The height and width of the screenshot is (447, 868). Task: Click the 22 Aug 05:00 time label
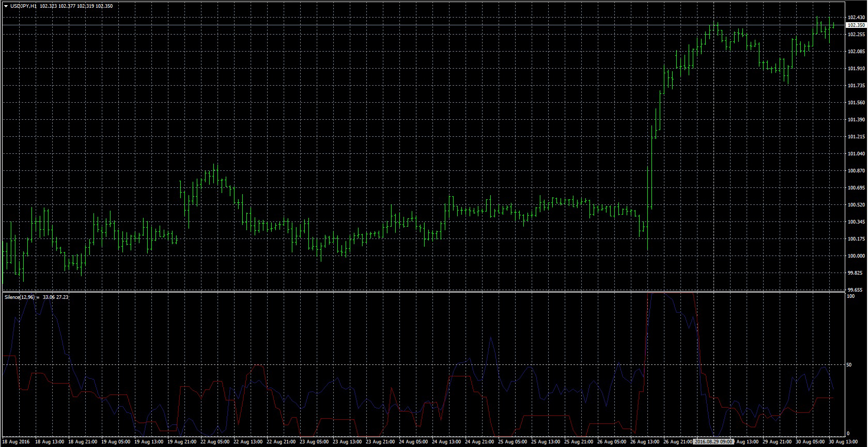tap(215, 442)
